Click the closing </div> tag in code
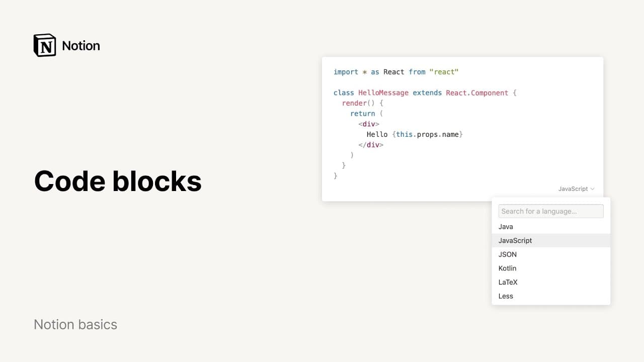 pos(371,145)
